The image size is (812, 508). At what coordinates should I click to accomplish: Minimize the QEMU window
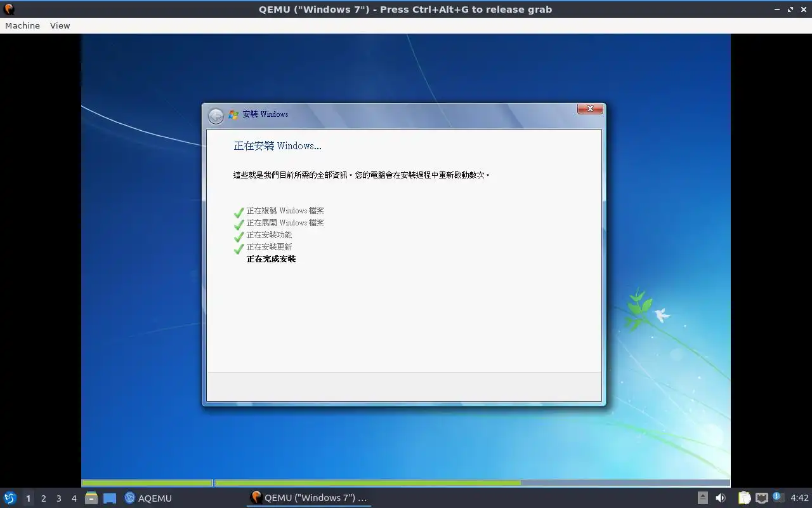click(778, 10)
